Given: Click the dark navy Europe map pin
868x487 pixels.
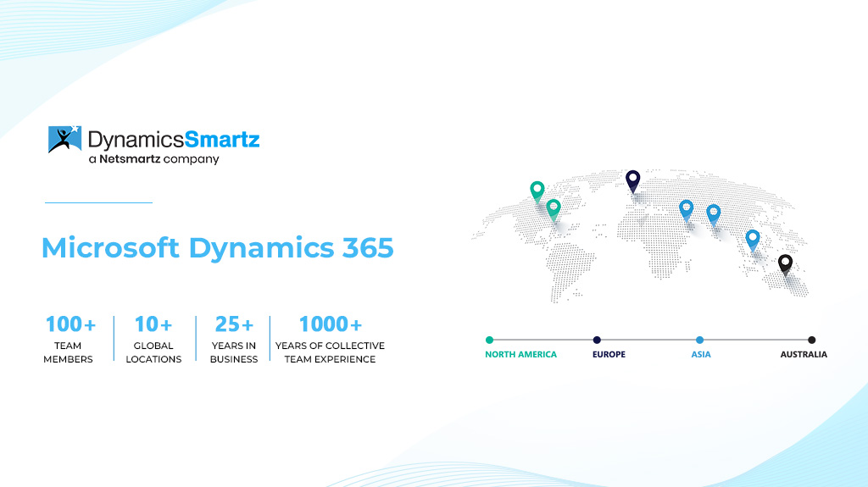Looking at the screenshot, I should click(x=632, y=180).
